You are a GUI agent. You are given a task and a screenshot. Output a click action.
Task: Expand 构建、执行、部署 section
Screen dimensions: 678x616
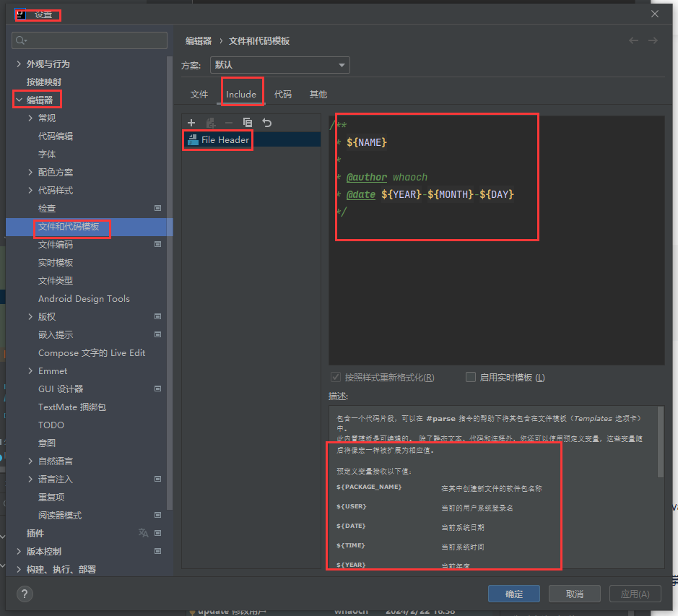pyautogui.click(x=19, y=569)
